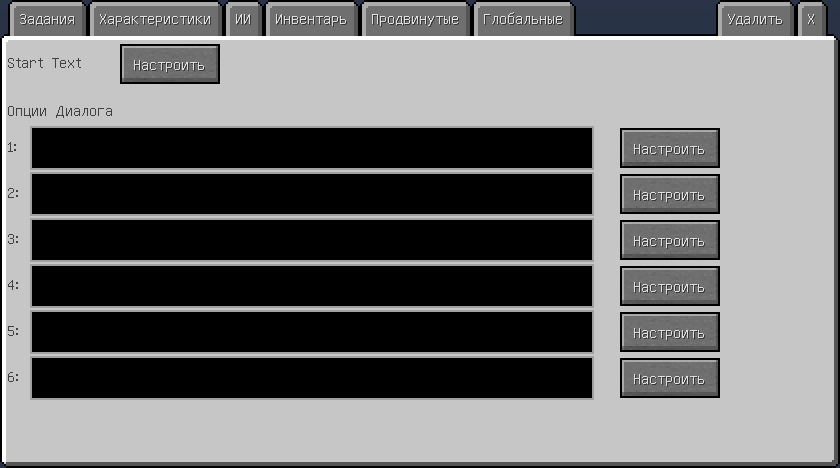Focus dialog option 1 text field
This screenshot has width=840, height=468.
coord(312,148)
